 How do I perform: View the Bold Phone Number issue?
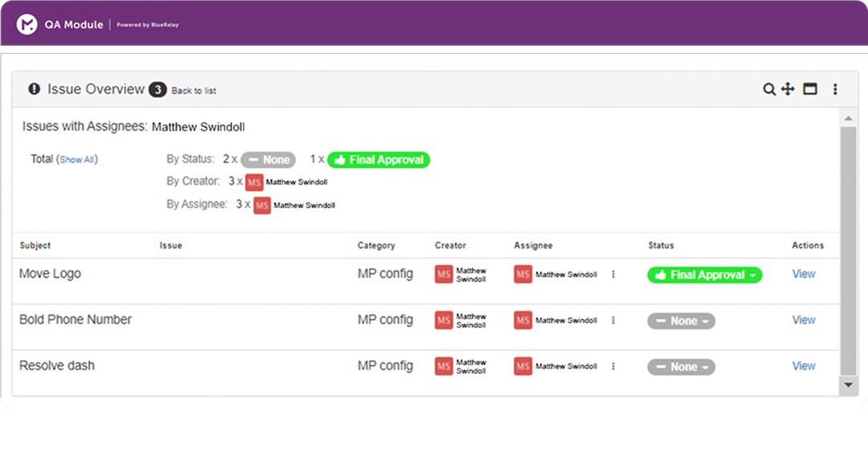(x=803, y=320)
